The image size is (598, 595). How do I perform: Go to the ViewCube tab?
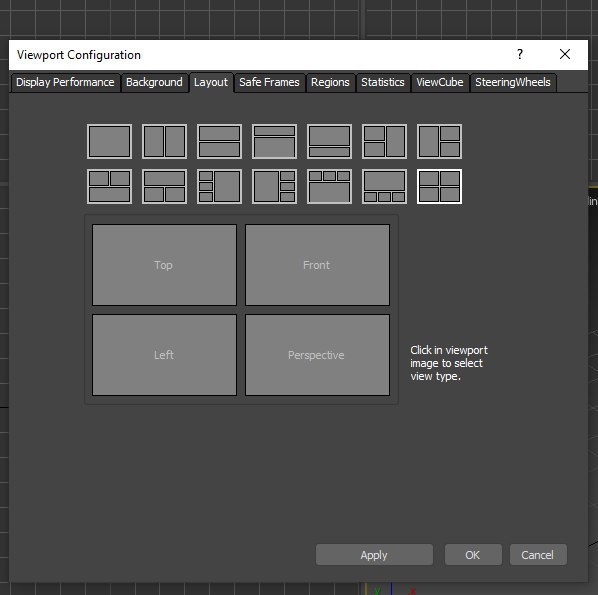pyautogui.click(x=440, y=82)
